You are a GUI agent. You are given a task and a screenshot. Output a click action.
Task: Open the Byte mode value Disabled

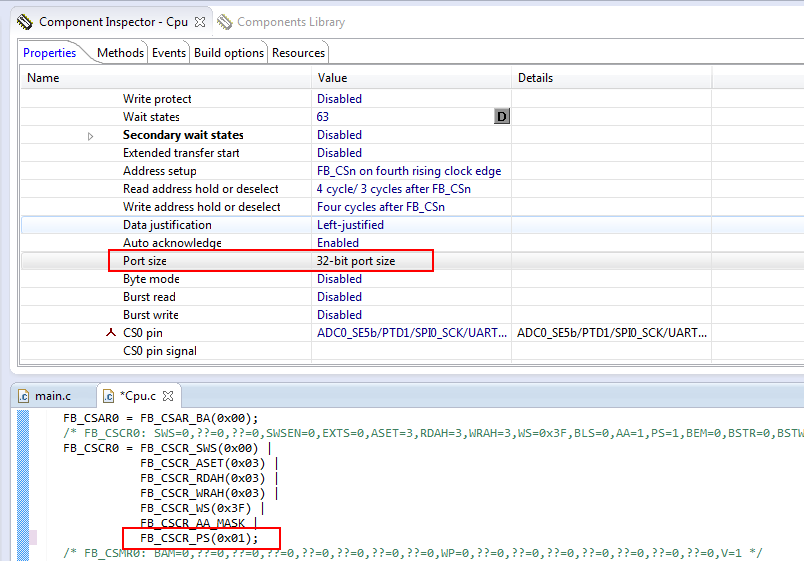point(339,278)
